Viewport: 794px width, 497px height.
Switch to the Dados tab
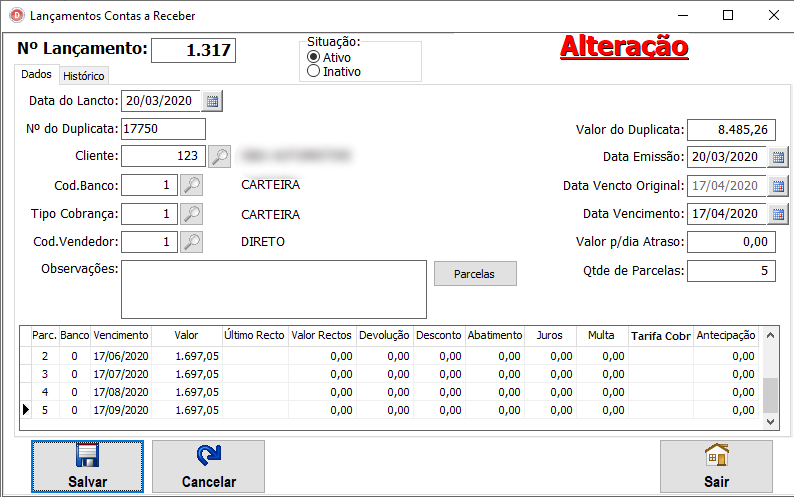coord(37,75)
